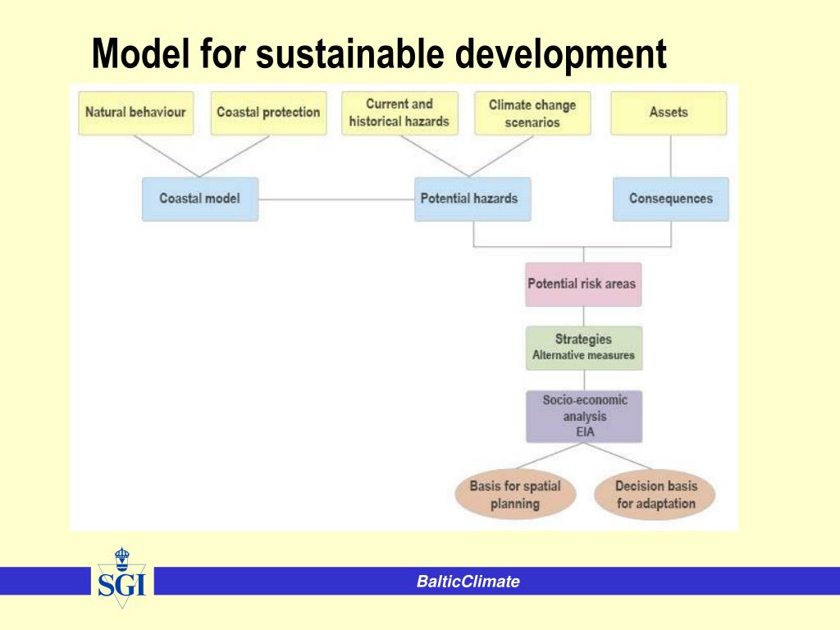The width and height of the screenshot is (840, 630).
Task: Click the 'Socio-economic analysis EIA' box
Action: pos(584,416)
